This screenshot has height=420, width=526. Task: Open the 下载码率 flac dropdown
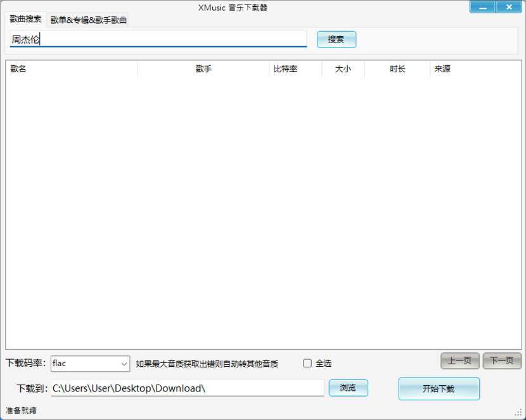click(x=90, y=364)
